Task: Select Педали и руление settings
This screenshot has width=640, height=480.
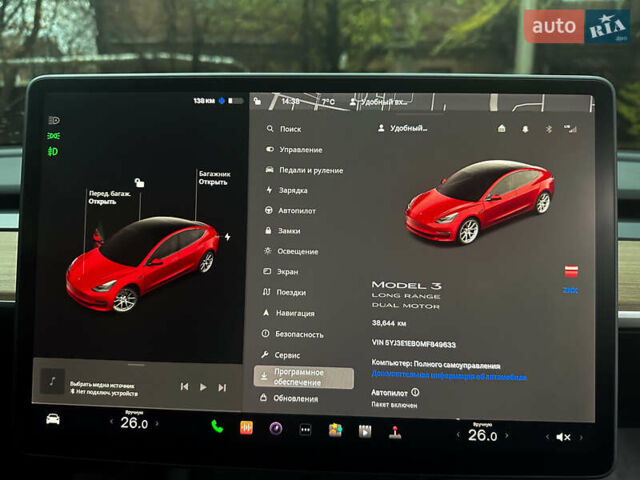Action: click(x=304, y=170)
